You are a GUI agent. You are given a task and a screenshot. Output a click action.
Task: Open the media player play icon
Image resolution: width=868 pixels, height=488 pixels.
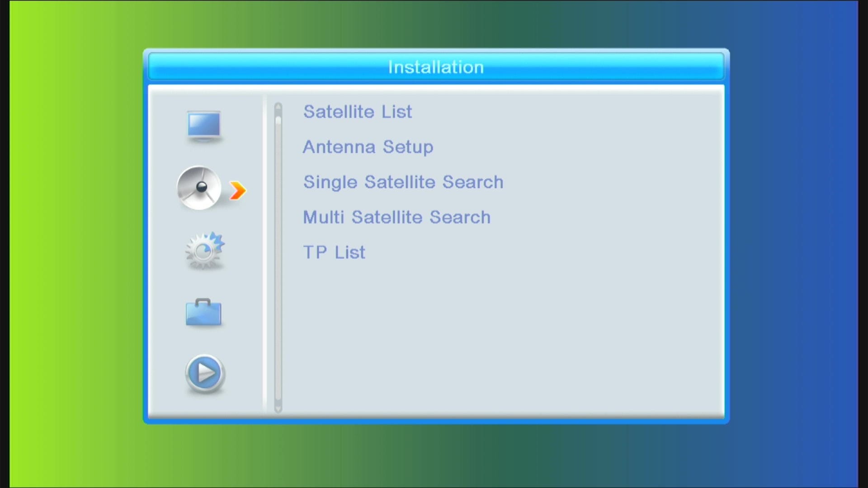tap(205, 374)
